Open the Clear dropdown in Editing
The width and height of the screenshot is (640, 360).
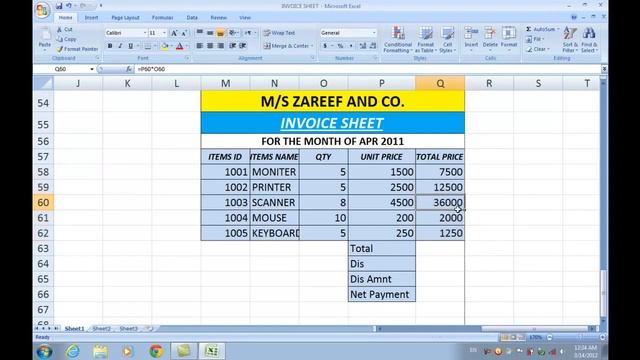538,49
